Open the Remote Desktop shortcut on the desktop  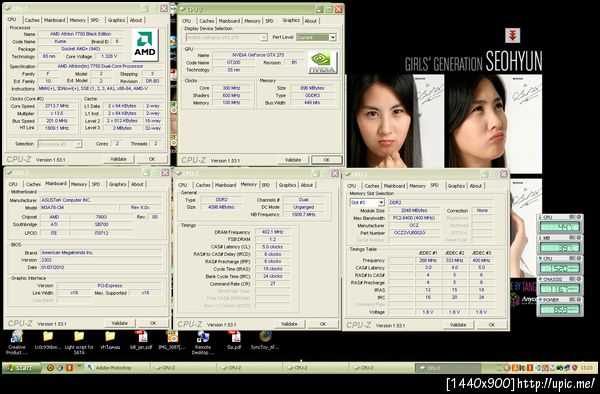[x=203, y=342]
